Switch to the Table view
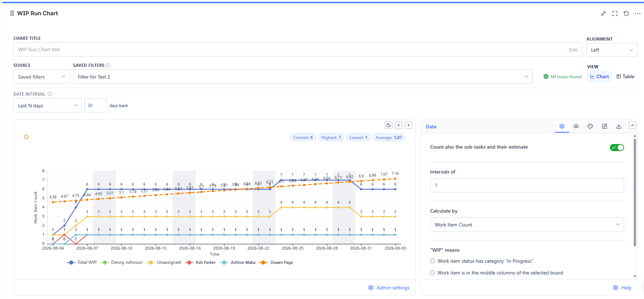The image size is (644, 299). click(625, 76)
